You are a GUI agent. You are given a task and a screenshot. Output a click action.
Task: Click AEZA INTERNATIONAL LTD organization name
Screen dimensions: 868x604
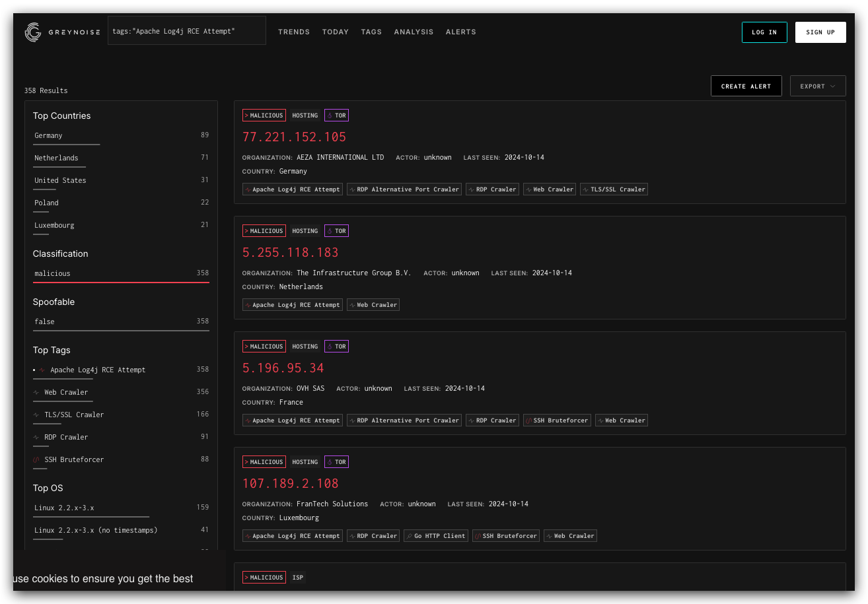[x=340, y=158]
